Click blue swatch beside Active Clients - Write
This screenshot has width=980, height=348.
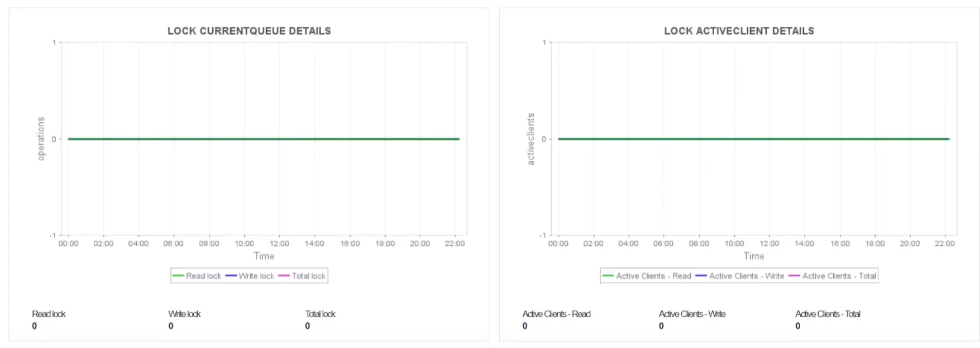(701, 276)
